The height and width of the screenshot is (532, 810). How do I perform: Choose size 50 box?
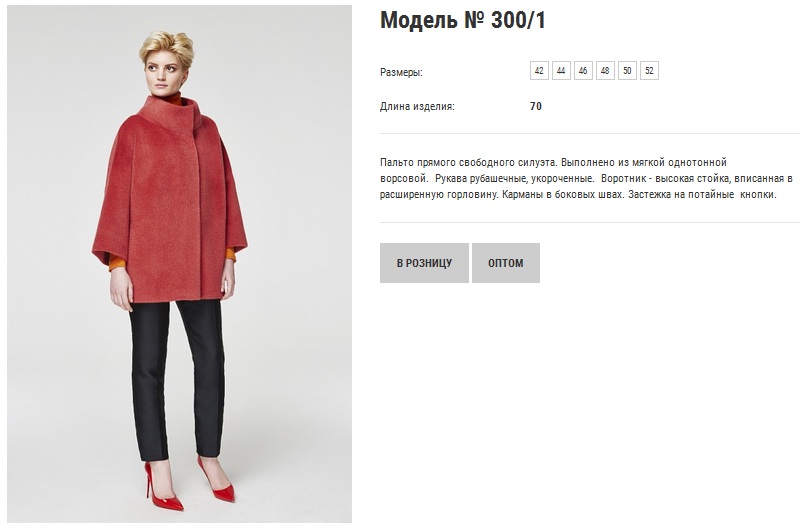[x=627, y=71]
